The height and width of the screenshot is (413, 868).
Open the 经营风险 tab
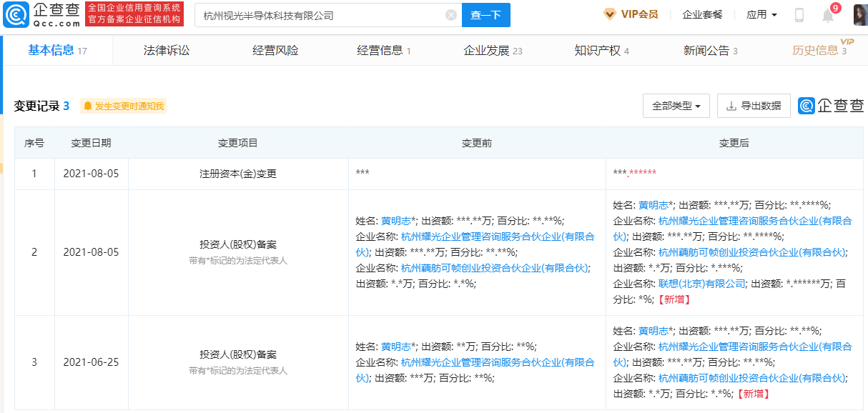tap(275, 50)
